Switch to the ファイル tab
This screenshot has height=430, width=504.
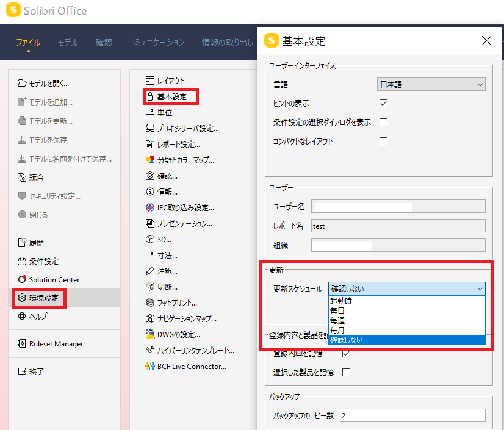28,43
